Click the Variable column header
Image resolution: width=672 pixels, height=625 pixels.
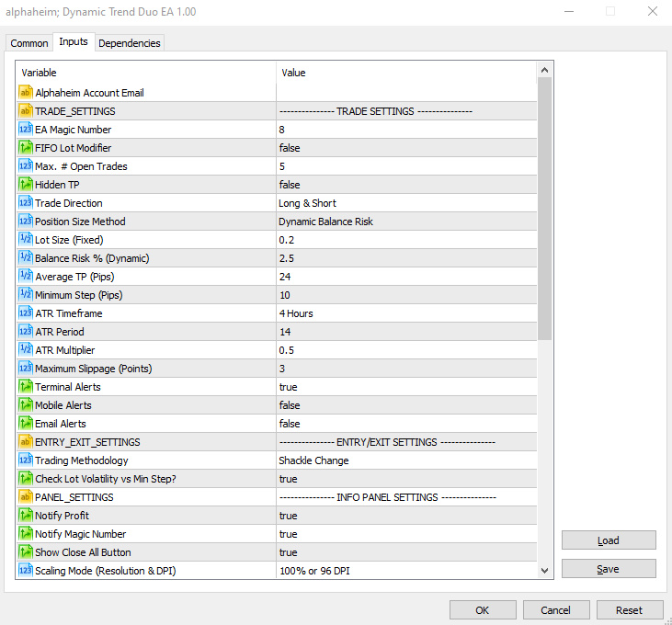click(146, 73)
